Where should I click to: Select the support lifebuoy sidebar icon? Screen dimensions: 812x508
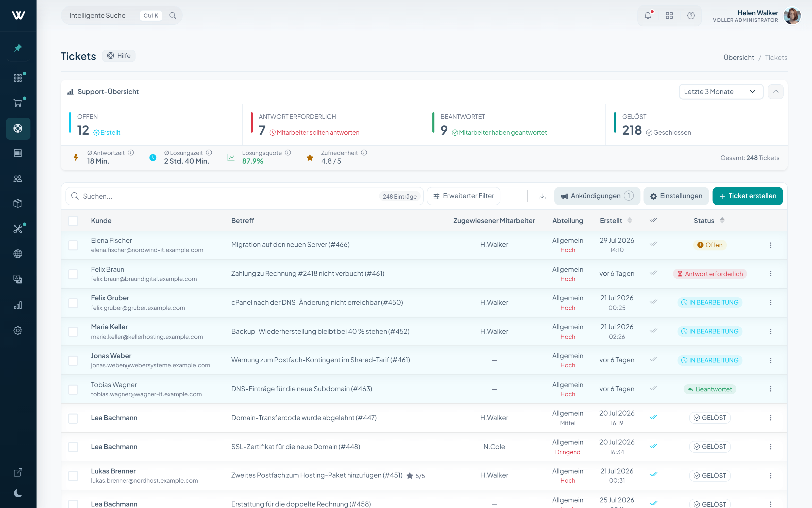point(18,128)
